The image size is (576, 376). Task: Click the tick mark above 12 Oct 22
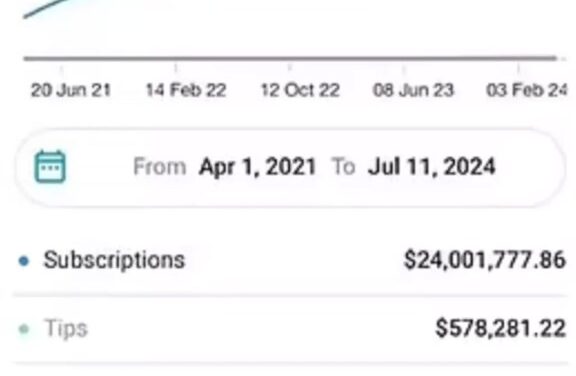click(x=290, y=68)
